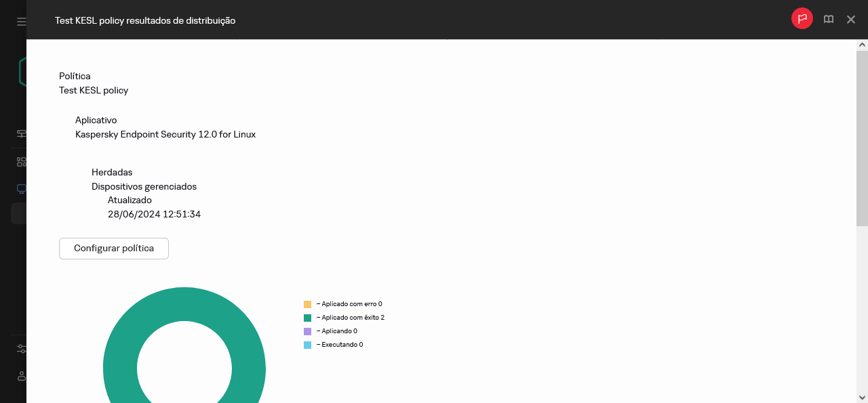Click the scrollbar down arrow
Image resolution: width=868 pixels, height=403 pixels.
tap(862, 398)
